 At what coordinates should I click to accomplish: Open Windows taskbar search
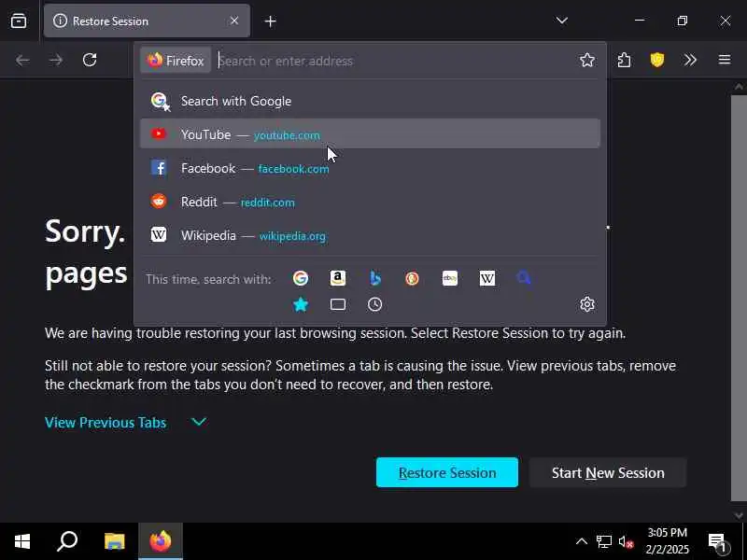67,541
